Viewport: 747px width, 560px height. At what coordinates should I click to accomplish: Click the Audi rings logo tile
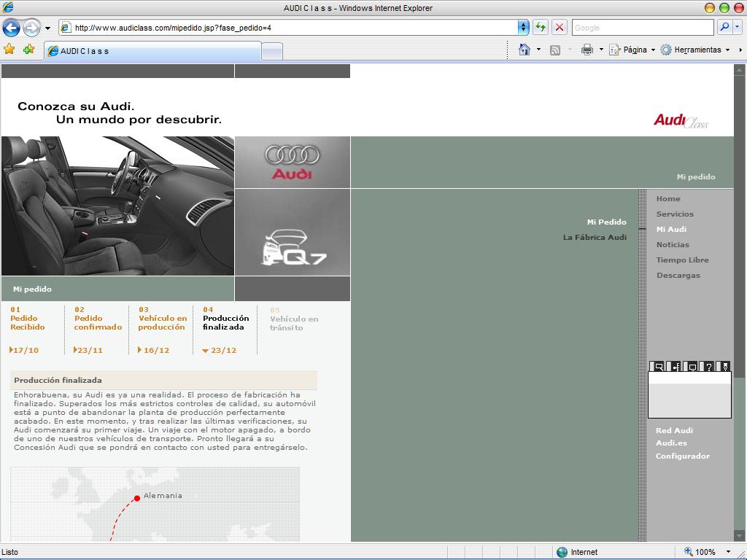[292, 163]
